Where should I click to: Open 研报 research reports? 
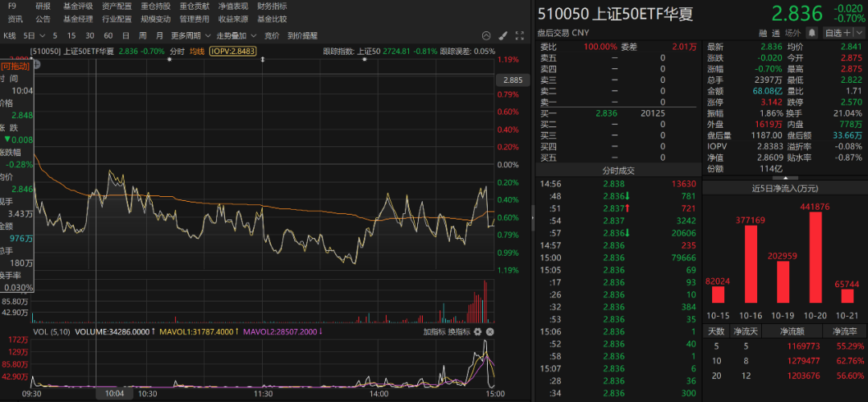pyautogui.click(x=43, y=6)
